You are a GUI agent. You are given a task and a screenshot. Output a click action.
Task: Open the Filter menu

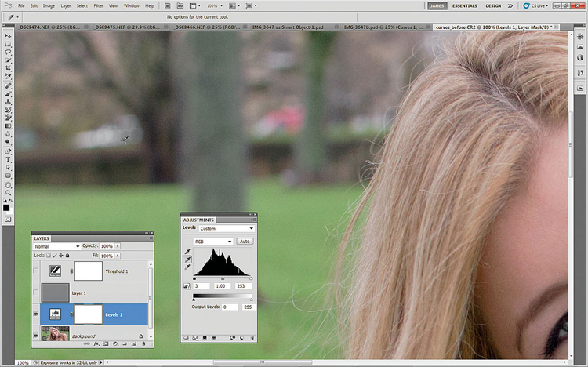(98, 6)
